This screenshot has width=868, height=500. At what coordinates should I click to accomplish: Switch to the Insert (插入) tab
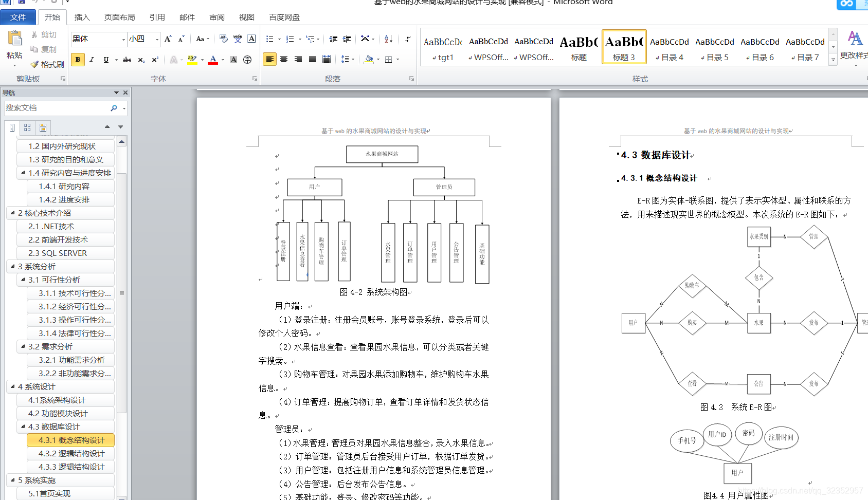(x=82, y=17)
